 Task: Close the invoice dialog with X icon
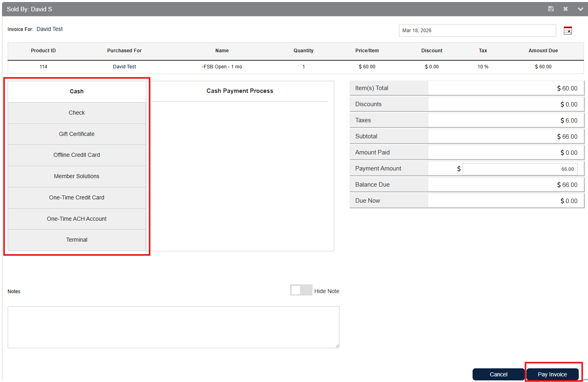pos(565,9)
